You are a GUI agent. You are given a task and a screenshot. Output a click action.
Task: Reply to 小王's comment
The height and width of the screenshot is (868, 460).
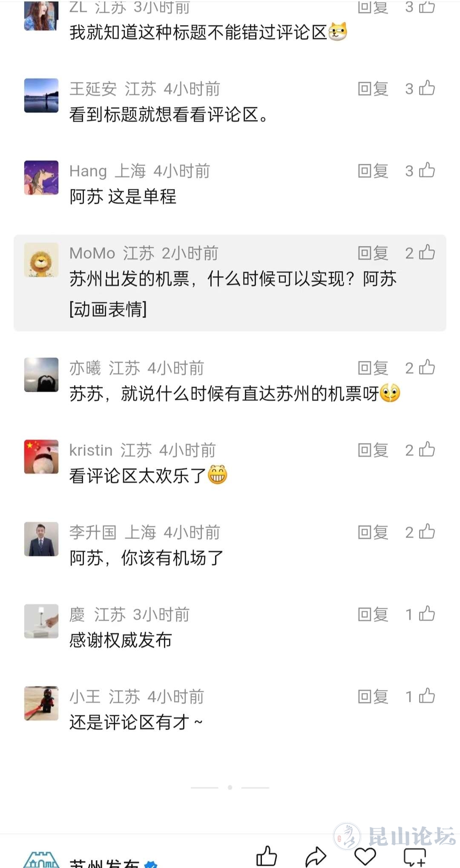(x=373, y=697)
